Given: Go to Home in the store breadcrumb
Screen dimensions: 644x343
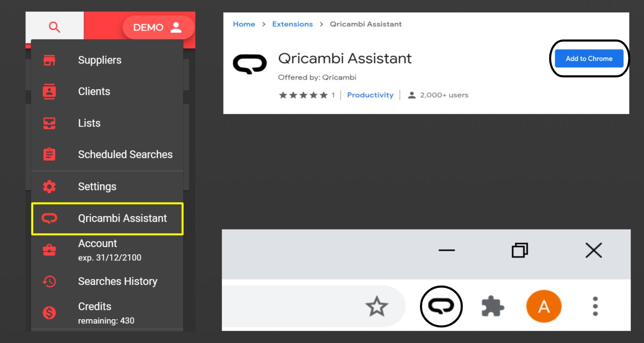Looking at the screenshot, I should click(244, 24).
